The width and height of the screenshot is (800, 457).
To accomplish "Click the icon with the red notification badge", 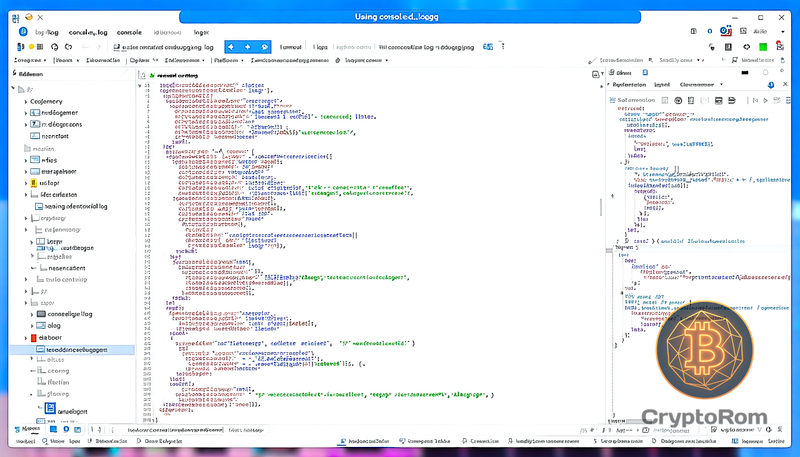I will (x=780, y=46).
